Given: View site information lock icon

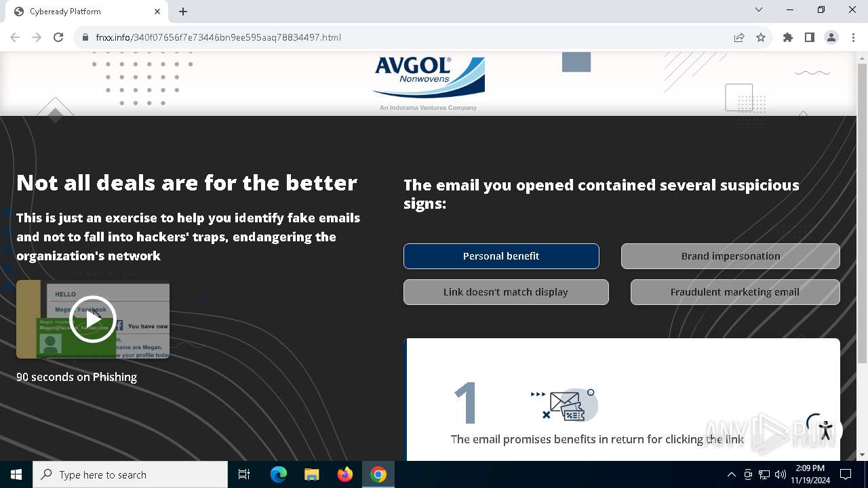Looking at the screenshot, I should [x=85, y=37].
